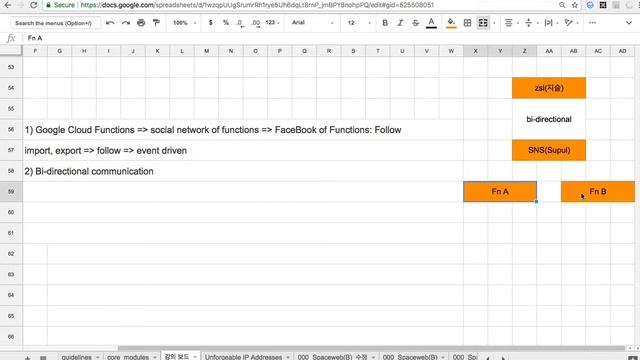The height and width of the screenshot is (360, 640).
Task: Redo the last action
Action: point(126,23)
